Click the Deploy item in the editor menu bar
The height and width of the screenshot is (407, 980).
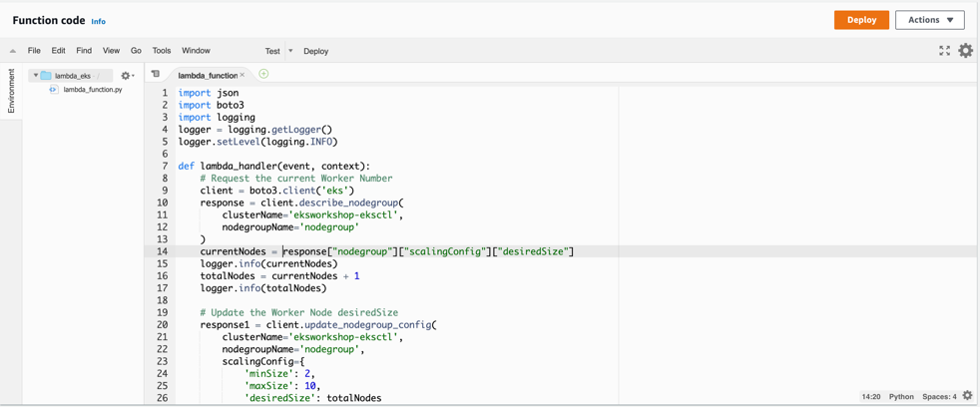point(315,51)
